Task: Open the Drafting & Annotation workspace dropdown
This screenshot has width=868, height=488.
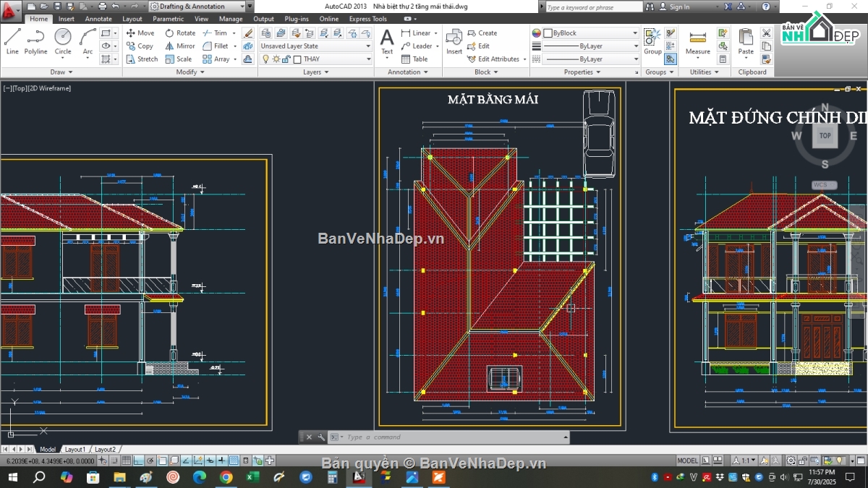Action: click(197, 7)
